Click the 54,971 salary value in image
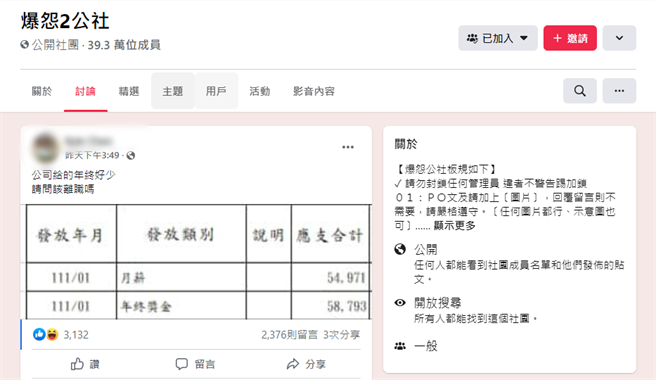Viewport: 656px width, 380px height. 346,278
